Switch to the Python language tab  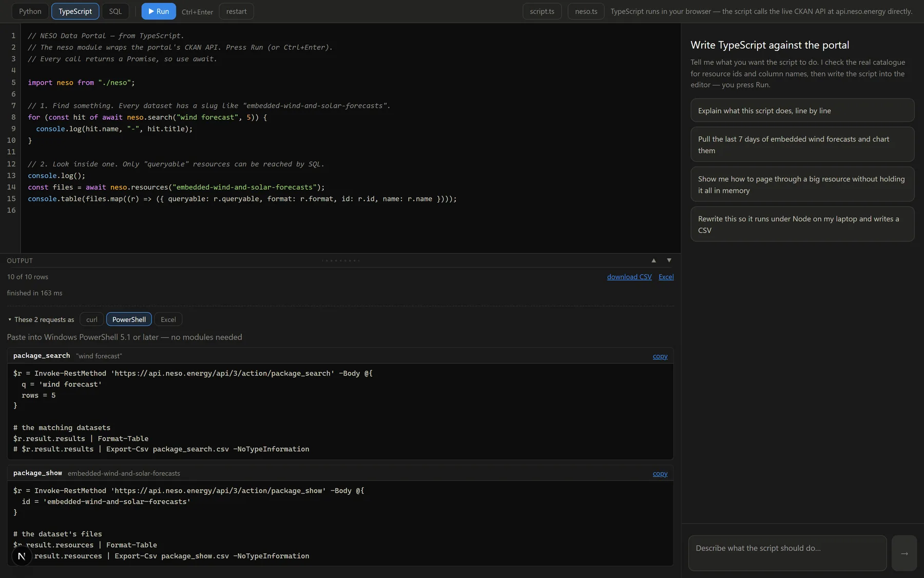[30, 11]
